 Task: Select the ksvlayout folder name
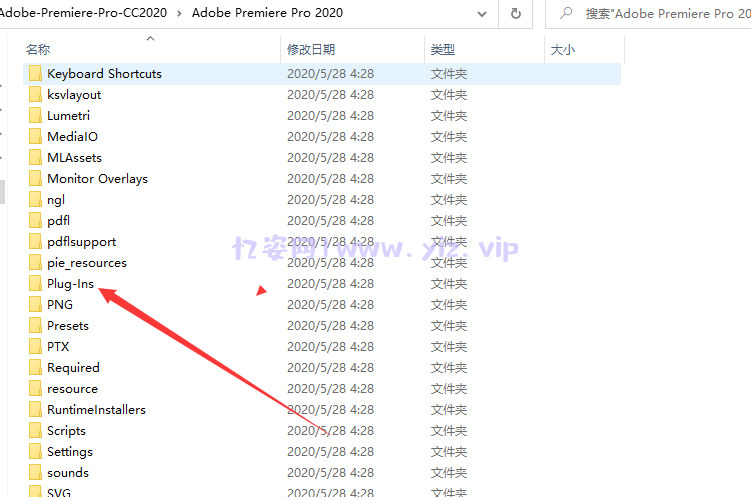coord(74,95)
